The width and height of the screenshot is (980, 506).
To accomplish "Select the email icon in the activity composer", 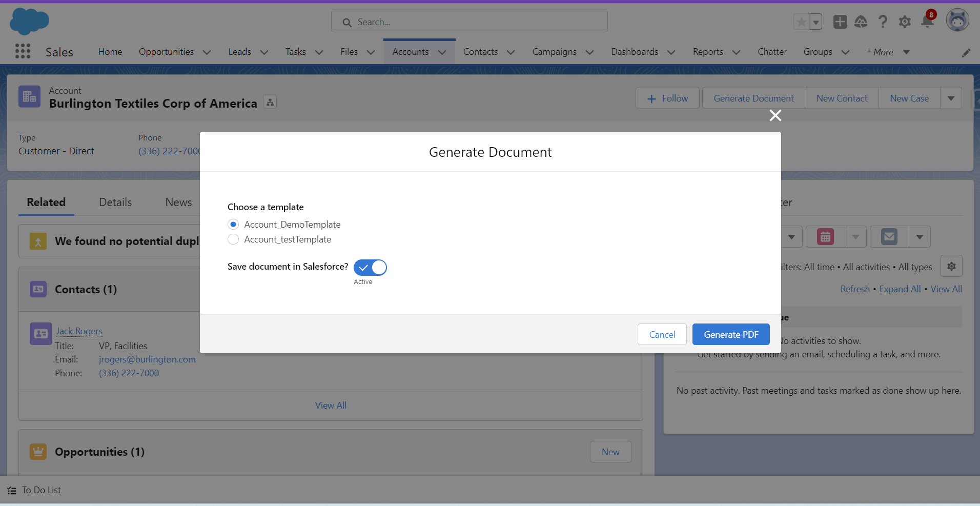I will [x=888, y=236].
